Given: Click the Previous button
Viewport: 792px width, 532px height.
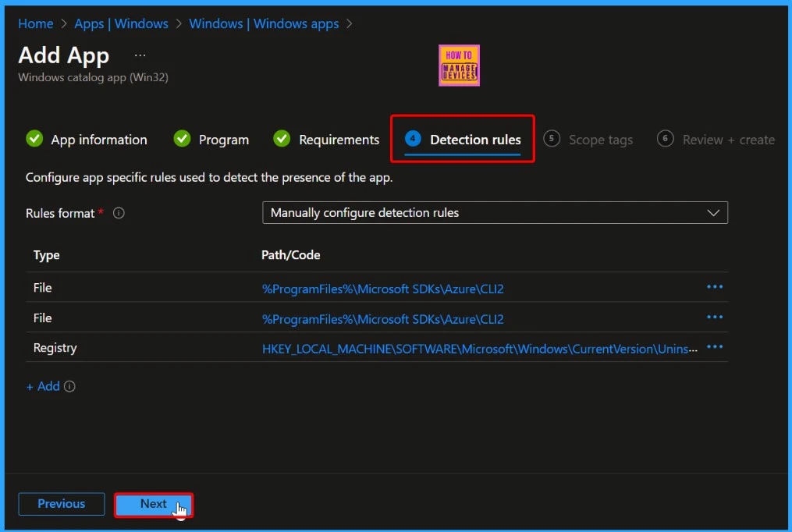Looking at the screenshot, I should tap(62, 504).
